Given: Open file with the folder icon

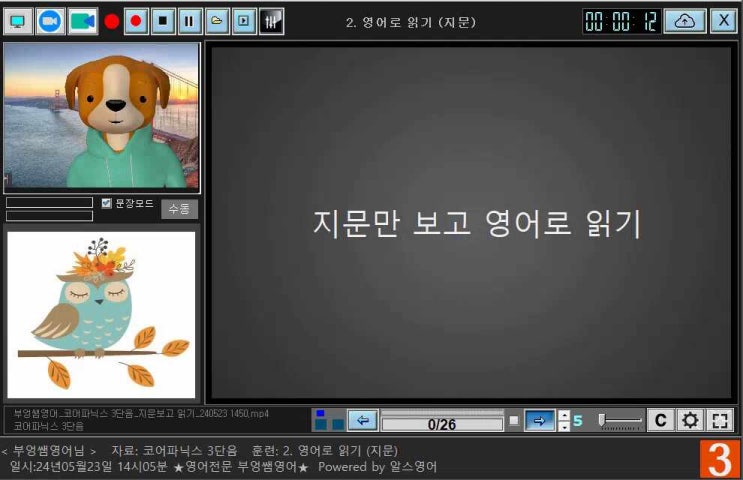Looking at the screenshot, I should coord(217,20).
